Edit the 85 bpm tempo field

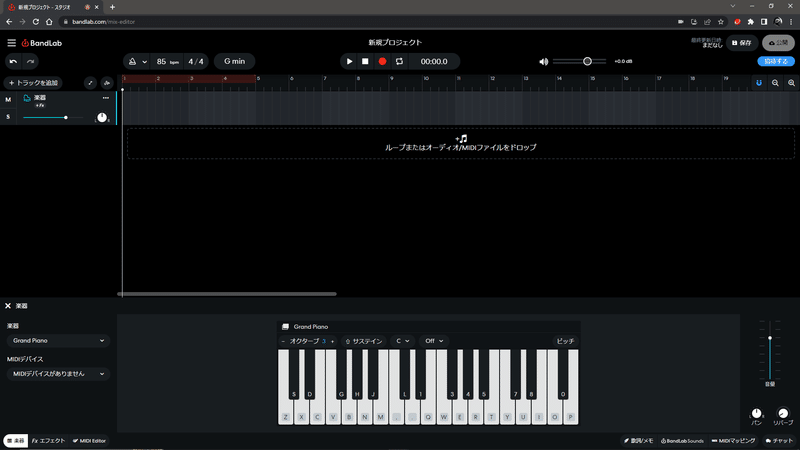click(167, 61)
